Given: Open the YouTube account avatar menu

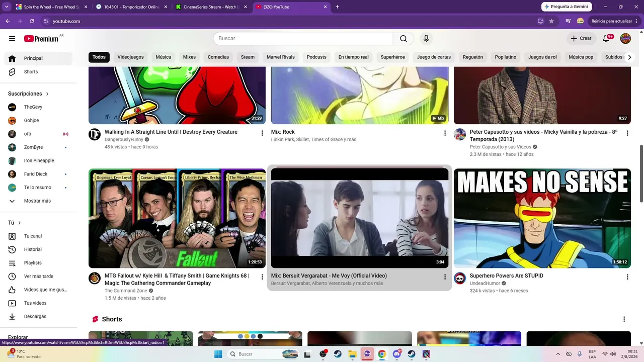Looking at the screenshot, I should tap(625, 38).
